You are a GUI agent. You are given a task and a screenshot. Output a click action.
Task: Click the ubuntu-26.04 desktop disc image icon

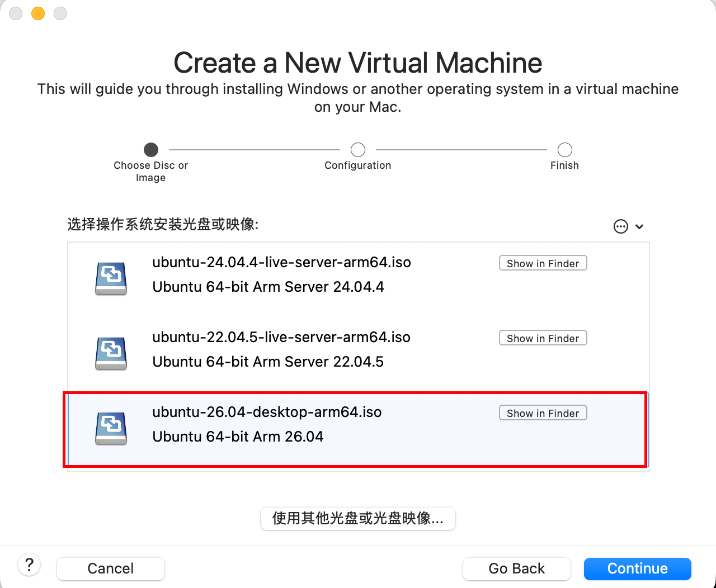point(111,428)
